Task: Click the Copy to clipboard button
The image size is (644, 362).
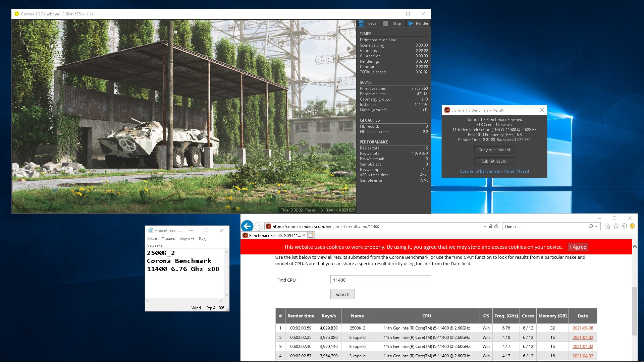Action: [x=494, y=150]
